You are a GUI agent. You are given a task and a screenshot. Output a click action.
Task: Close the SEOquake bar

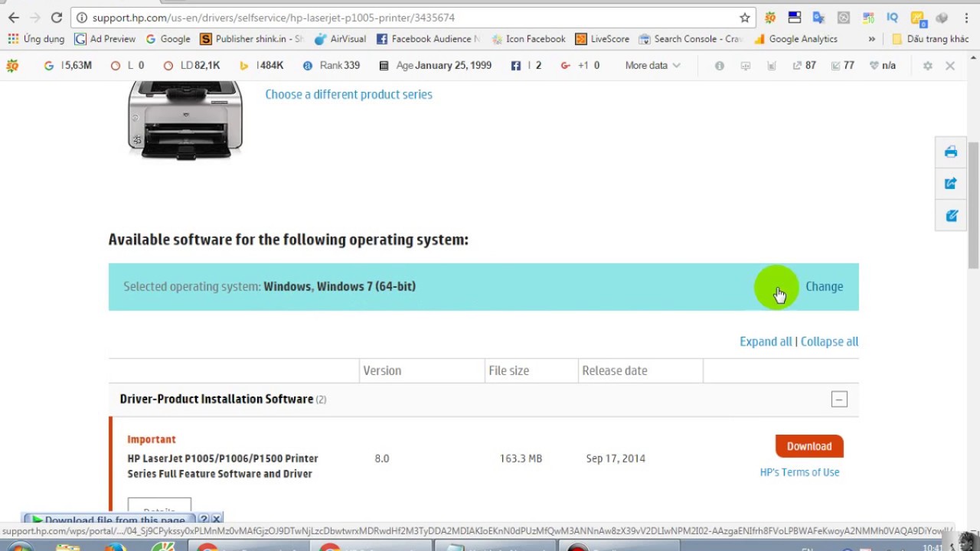click(950, 66)
